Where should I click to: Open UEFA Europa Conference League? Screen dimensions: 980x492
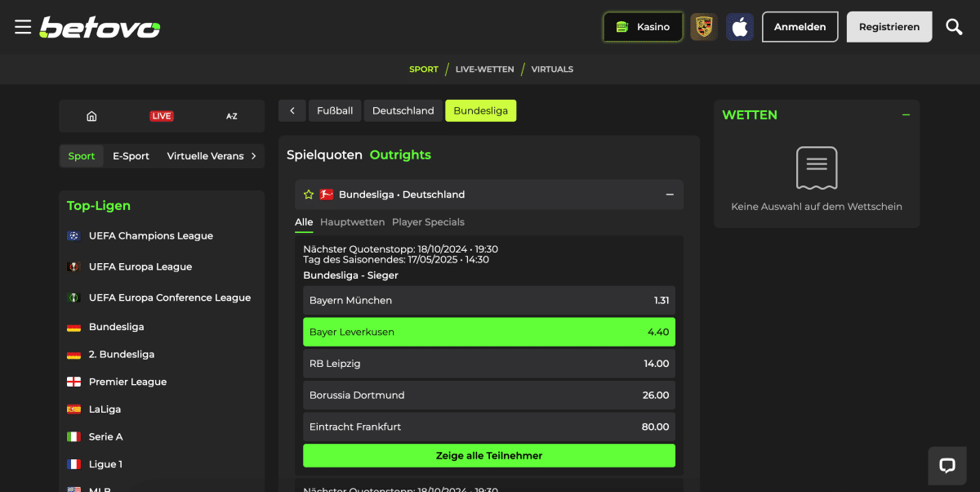tap(170, 297)
